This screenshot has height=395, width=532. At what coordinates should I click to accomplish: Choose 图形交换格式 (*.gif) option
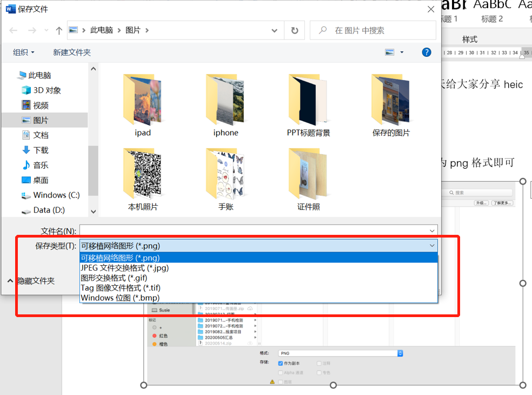[258, 278]
